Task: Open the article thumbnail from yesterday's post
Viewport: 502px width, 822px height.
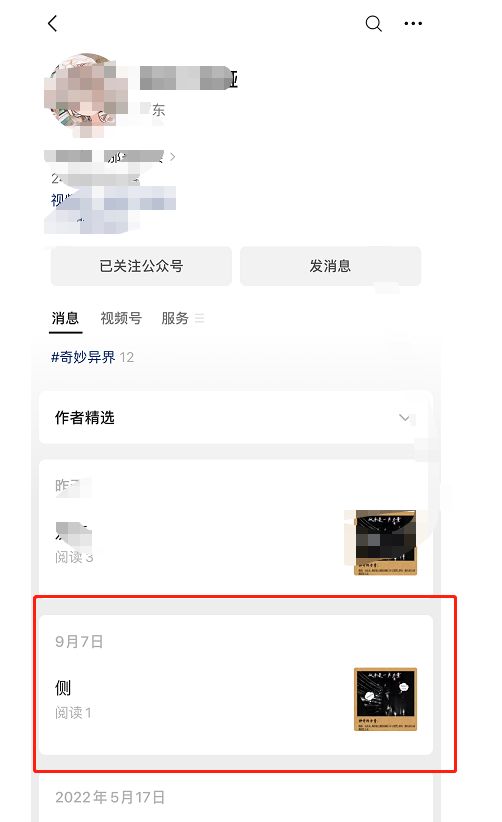Action: (x=386, y=543)
